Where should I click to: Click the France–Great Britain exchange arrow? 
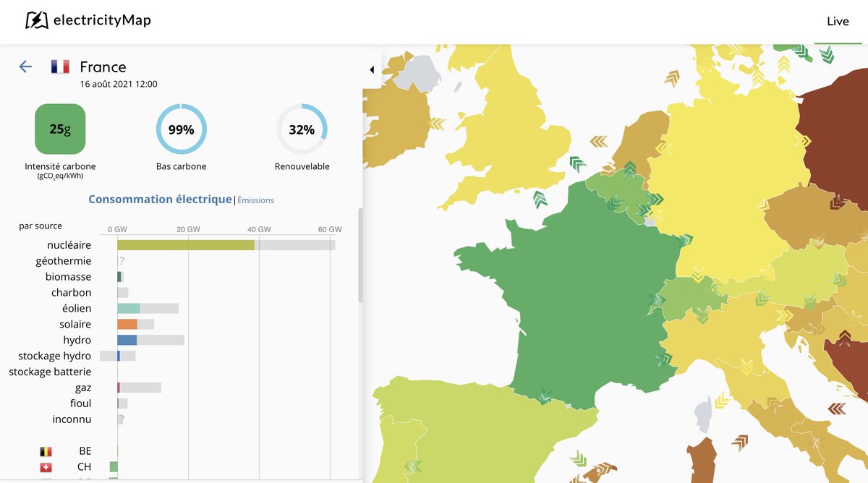coord(542,198)
